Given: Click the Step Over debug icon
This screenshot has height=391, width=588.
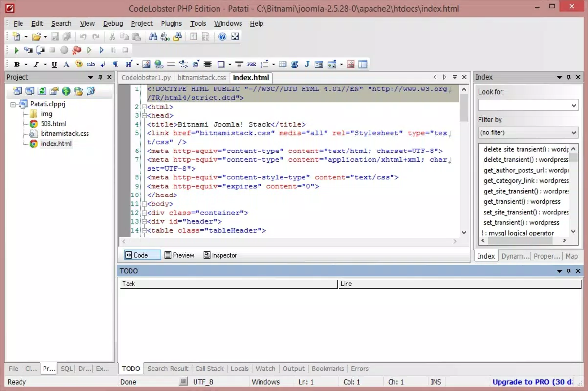Looking at the screenshot, I should point(41,50).
